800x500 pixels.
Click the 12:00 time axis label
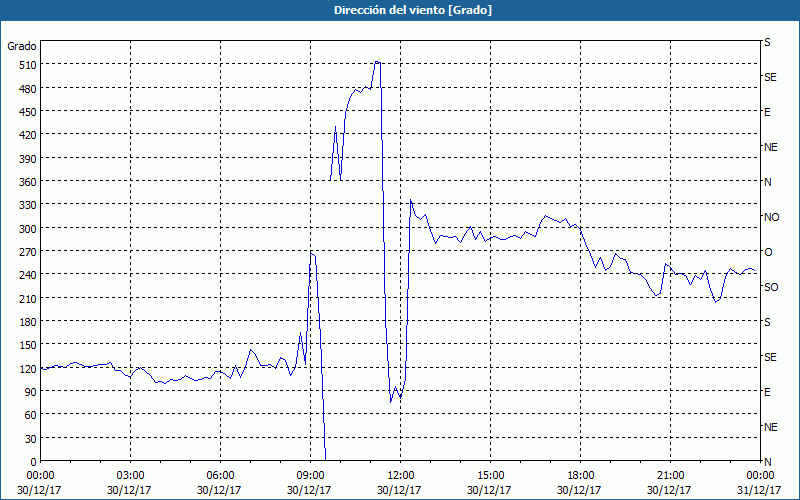(401, 476)
